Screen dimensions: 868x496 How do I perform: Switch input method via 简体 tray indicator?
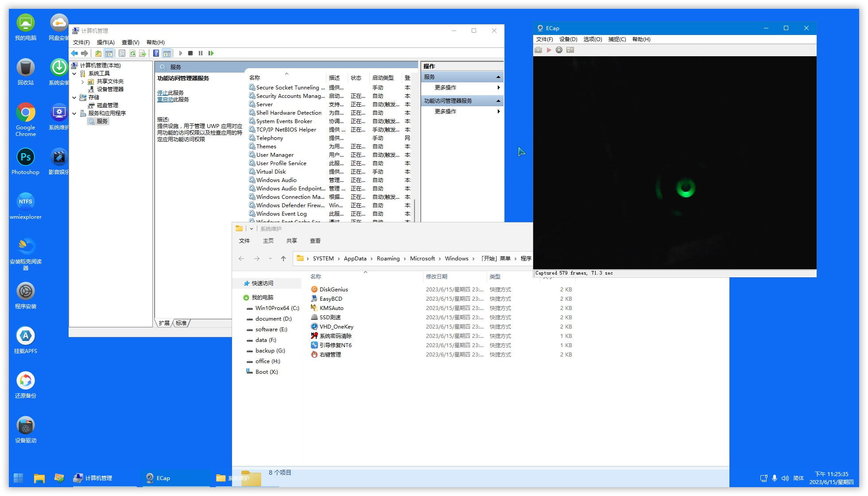click(x=798, y=478)
